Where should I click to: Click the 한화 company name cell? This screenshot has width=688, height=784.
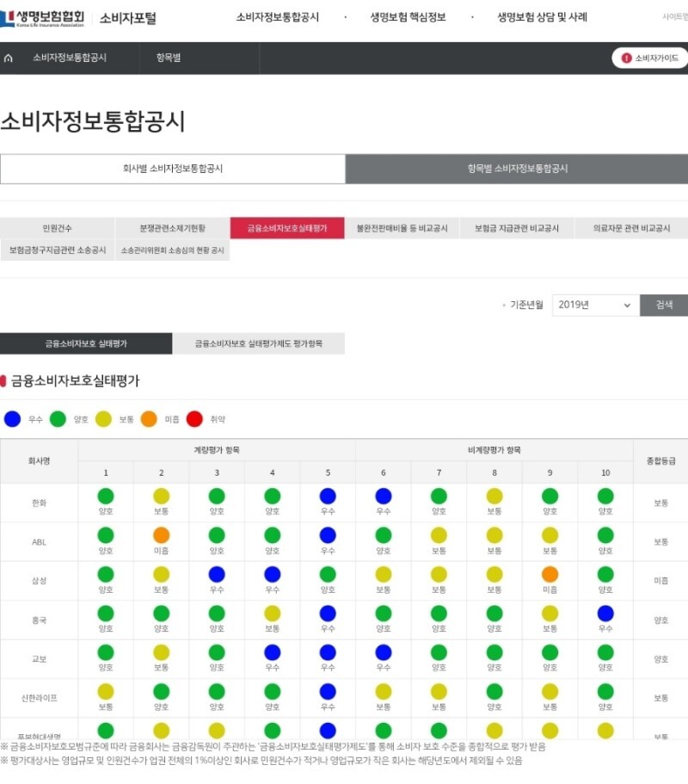click(39, 503)
